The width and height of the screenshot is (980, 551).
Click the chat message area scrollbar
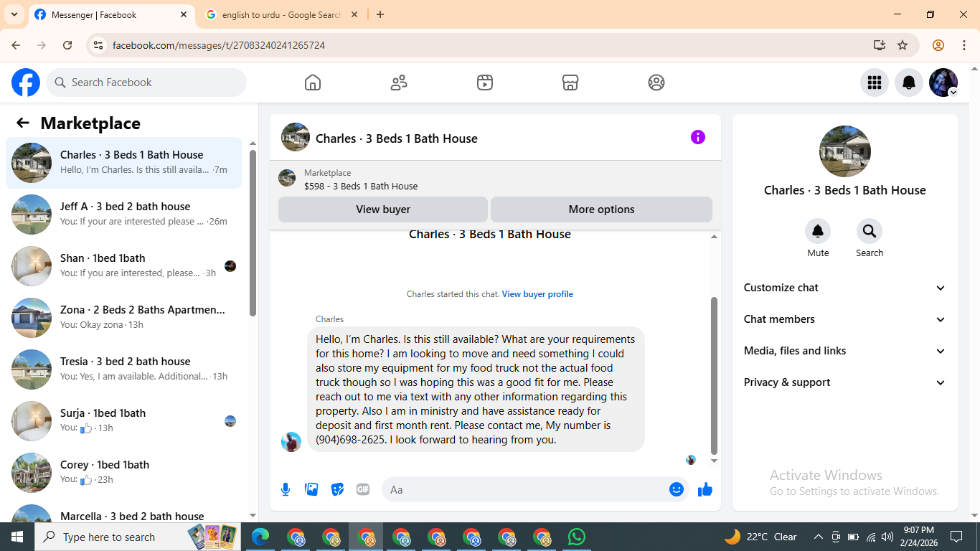[x=714, y=375]
